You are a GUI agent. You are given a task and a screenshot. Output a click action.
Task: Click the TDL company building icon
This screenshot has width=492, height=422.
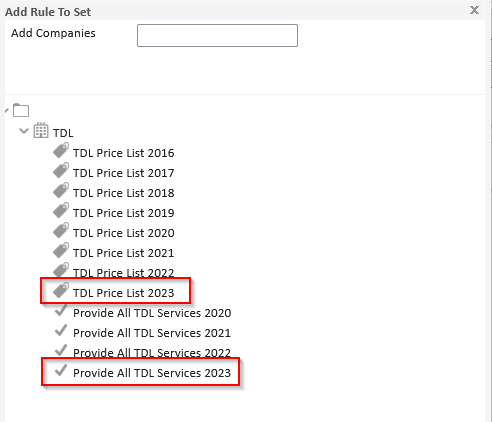click(x=41, y=130)
